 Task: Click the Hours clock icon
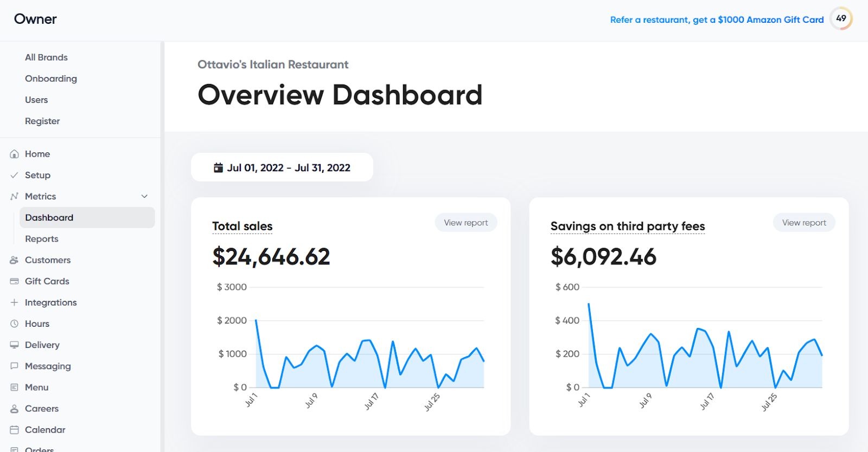click(15, 324)
